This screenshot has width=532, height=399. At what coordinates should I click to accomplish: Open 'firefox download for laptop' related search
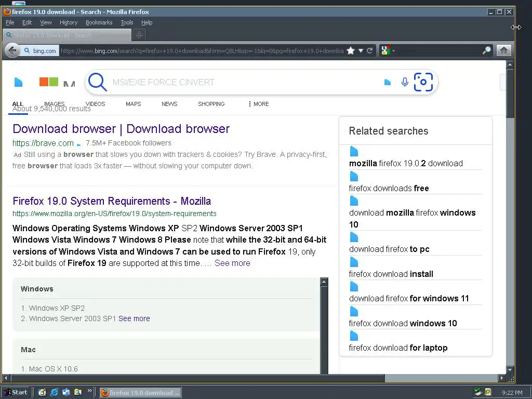(x=398, y=348)
